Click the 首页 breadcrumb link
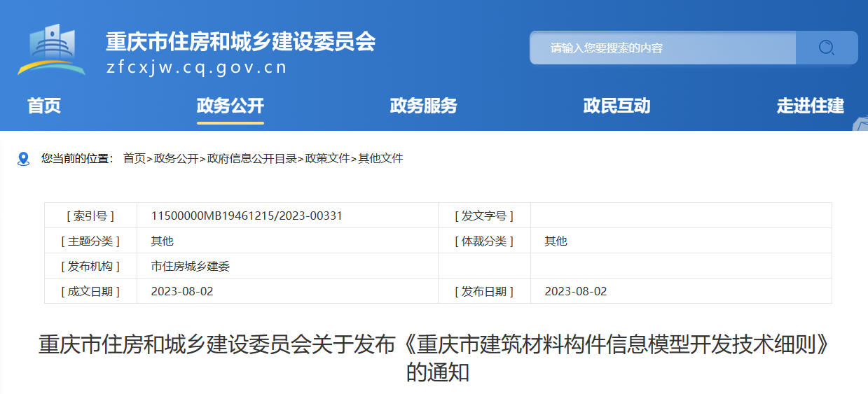This screenshot has height=394, width=868. pyautogui.click(x=135, y=159)
